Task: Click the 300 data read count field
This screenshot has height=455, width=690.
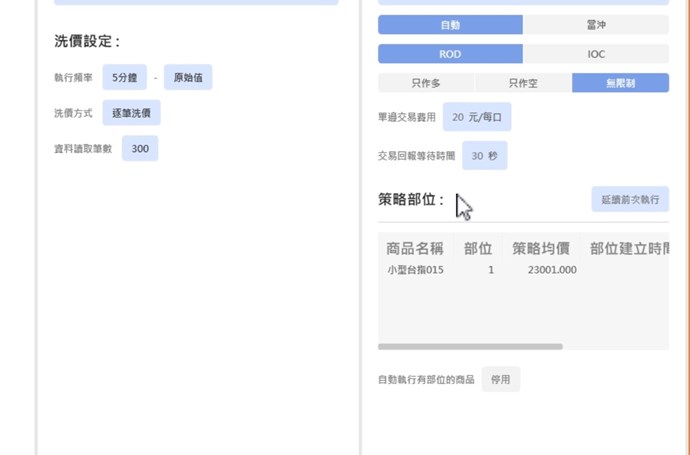Action: click(x=140, y=149)
